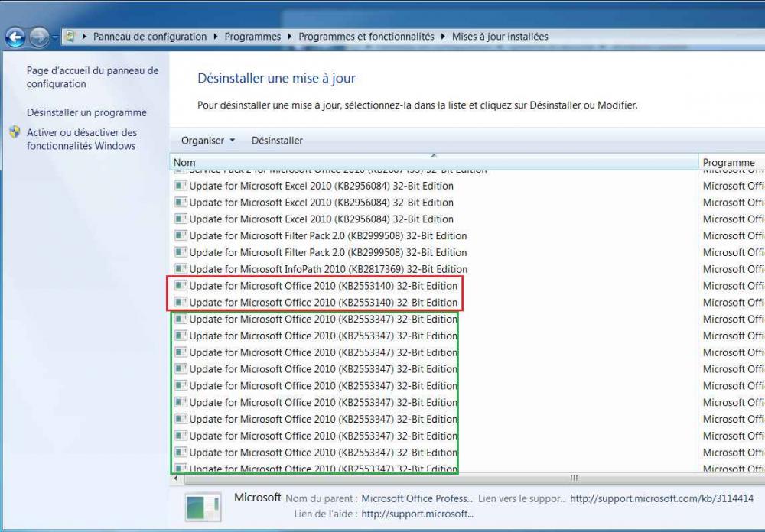Click the Microsoft publisher name in details pane
Image resolution: width=765 pixels, height=532 pixels.
pyautogui.click(x=258, y=498)
